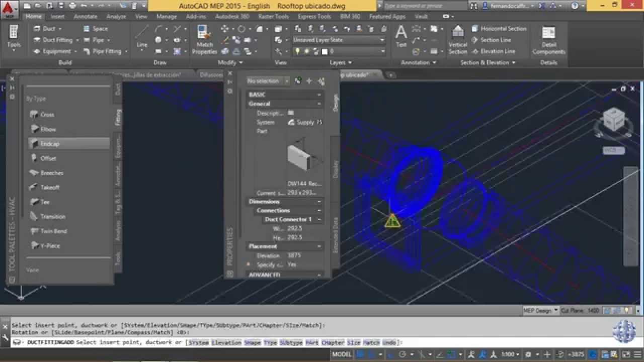This screenshot has width=644, height=362.
Task: Open Detail Components
Action: click(x=549, y=40)
